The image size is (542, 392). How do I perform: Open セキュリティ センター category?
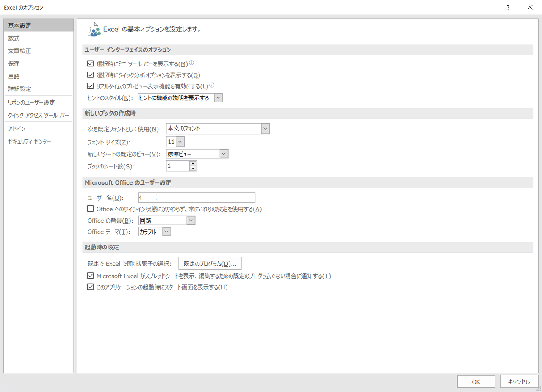coord(39,141)
